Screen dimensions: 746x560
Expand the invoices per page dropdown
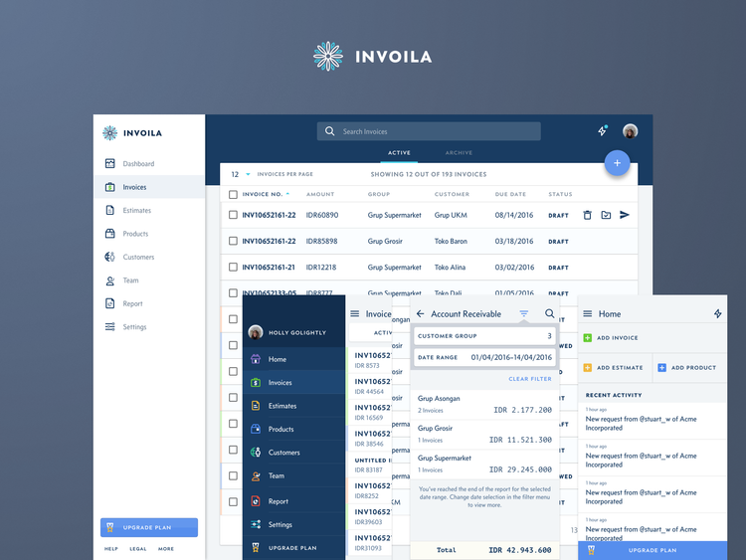tap(248, 174)
